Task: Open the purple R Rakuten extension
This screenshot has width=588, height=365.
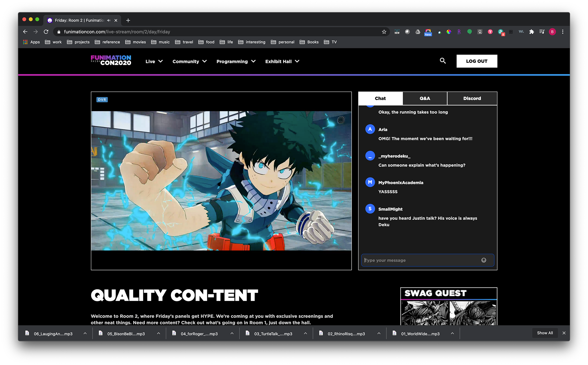Action: pyautogui.click(x=459, y=32)
